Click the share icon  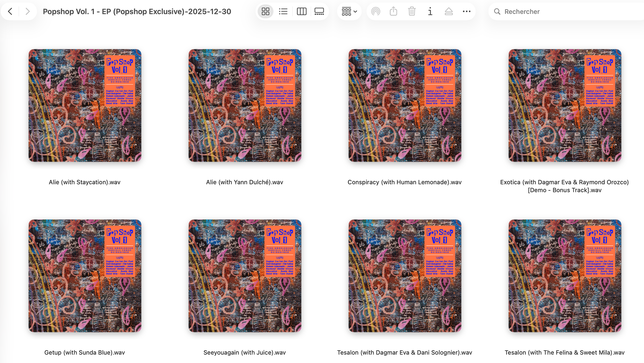coord(393,11)
